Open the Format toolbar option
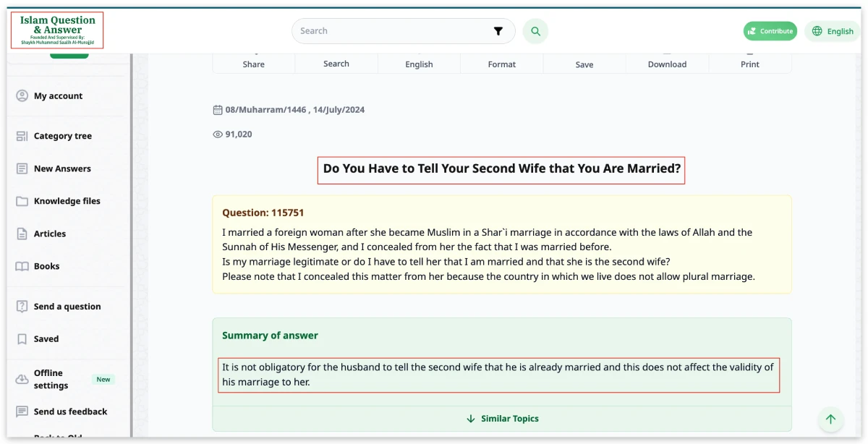The height and width of the screenshot is (444, 868). 501,64
